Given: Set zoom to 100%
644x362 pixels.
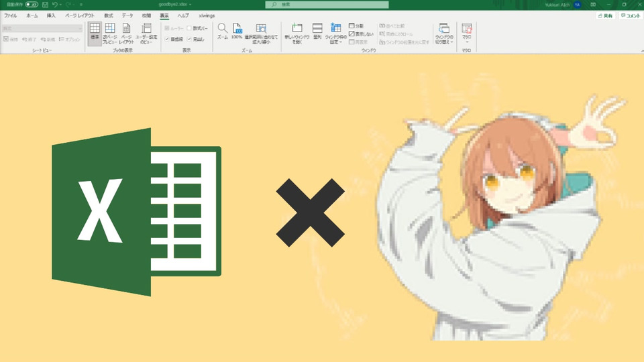Looking at the screenshot, I should (237, 32).
